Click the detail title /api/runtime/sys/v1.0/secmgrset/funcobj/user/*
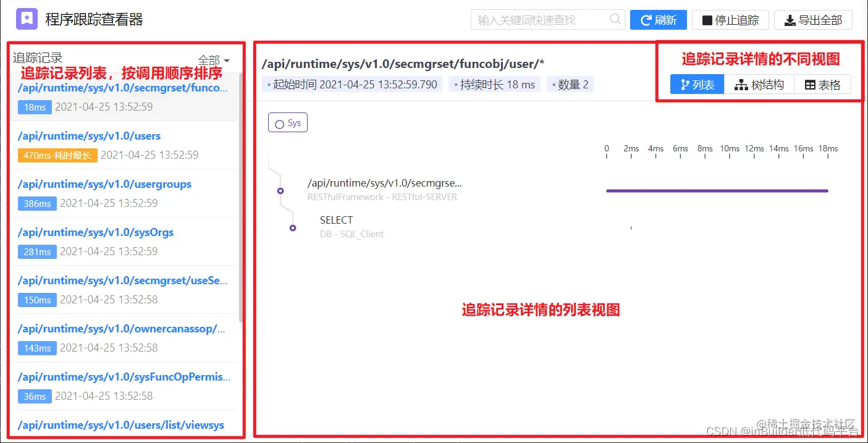The image size is (868, 443). click(x=403, y=64)
